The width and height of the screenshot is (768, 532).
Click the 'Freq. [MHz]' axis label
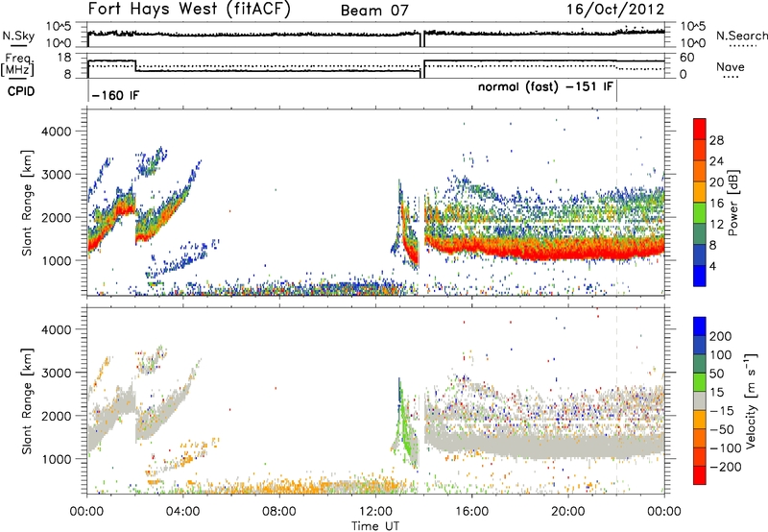(x=17, y=64)
